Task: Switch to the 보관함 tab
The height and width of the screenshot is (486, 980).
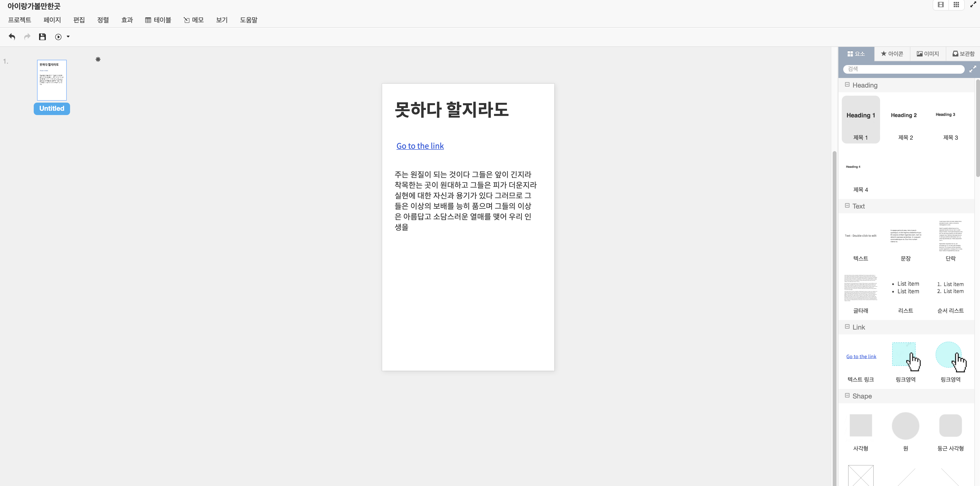Action: coord(963,54)
